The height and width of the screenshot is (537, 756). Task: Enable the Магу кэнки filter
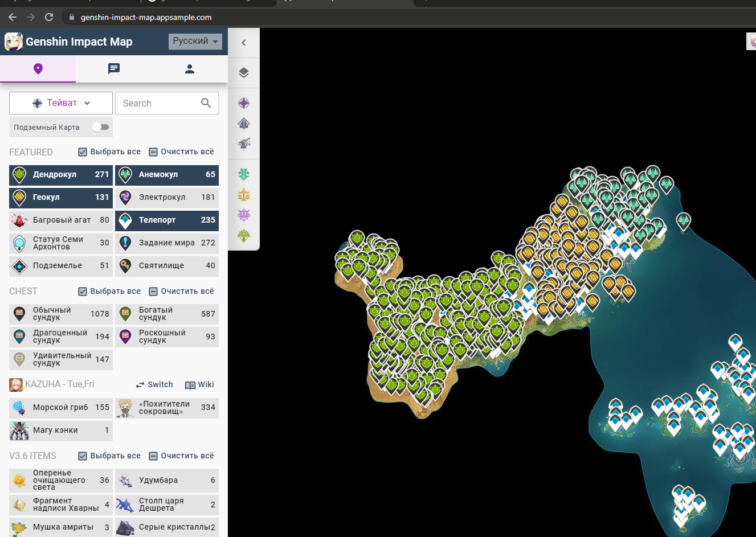pos(61,431)
